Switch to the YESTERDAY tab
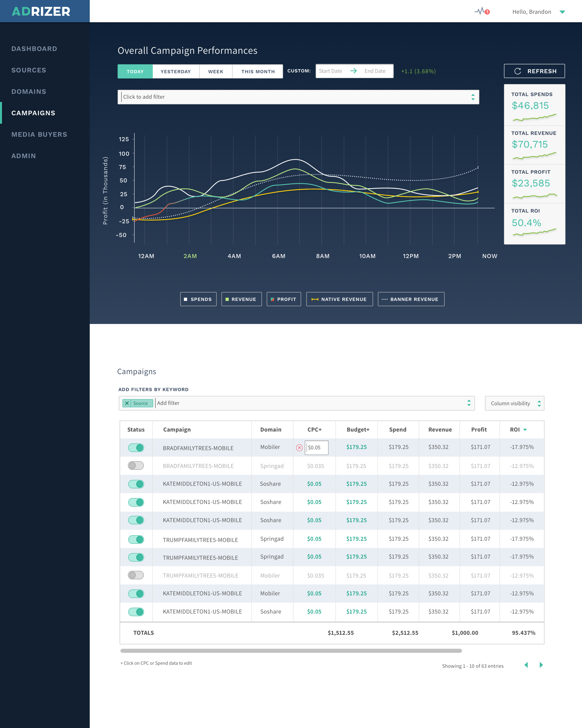 point(176,72)
